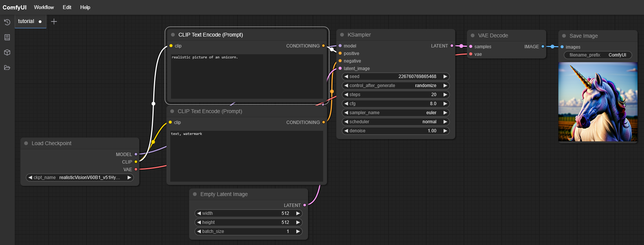644x245 pixels.
Task: Open the scheduler normal dropdown
Action: (395, 122)
